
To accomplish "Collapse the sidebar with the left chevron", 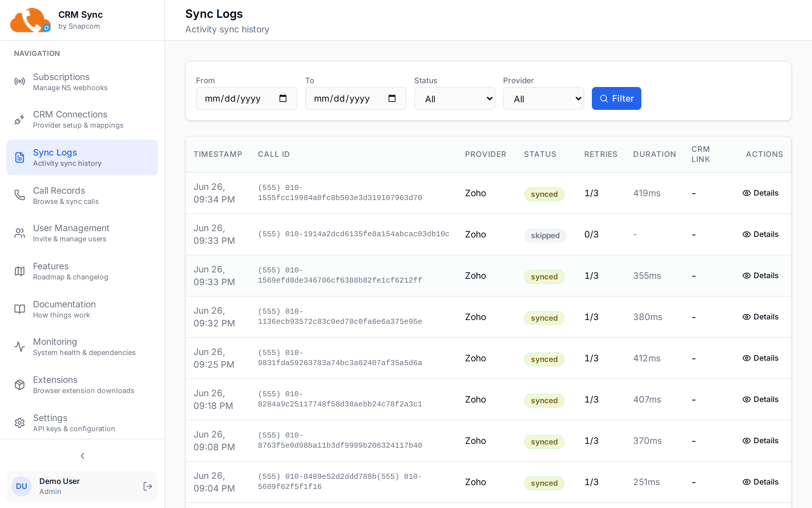I will click(x=82, y=456).
